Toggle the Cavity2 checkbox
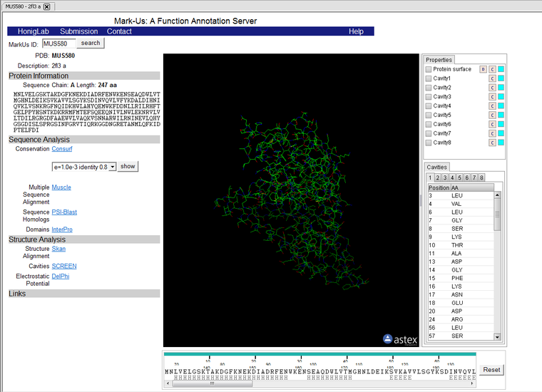Image resolution: width=542 pixels, height=392 pixels. point(429,88)
